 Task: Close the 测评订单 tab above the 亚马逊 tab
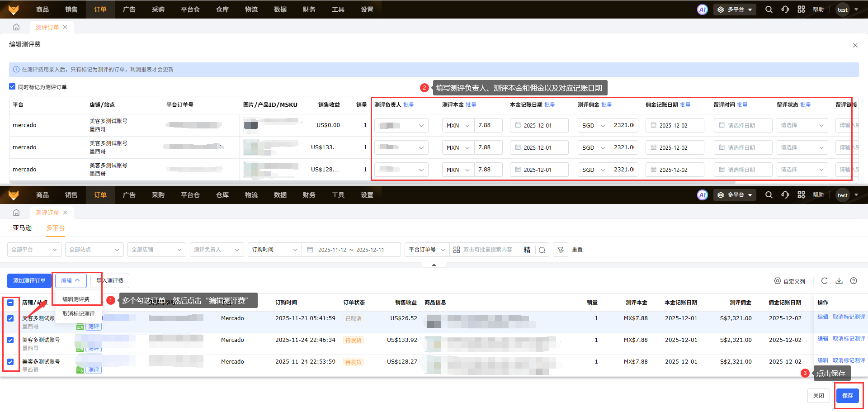(65, 213)
